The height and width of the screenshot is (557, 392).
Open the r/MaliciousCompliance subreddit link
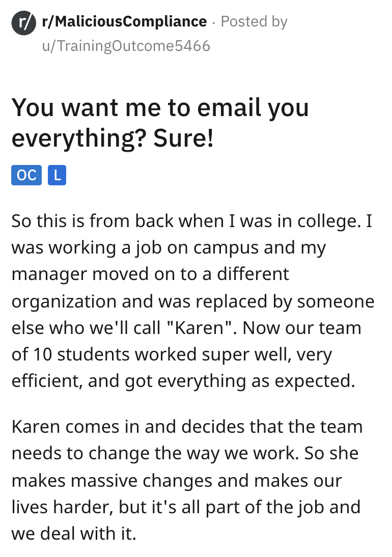pyautogui.click(x=125, y=22)
